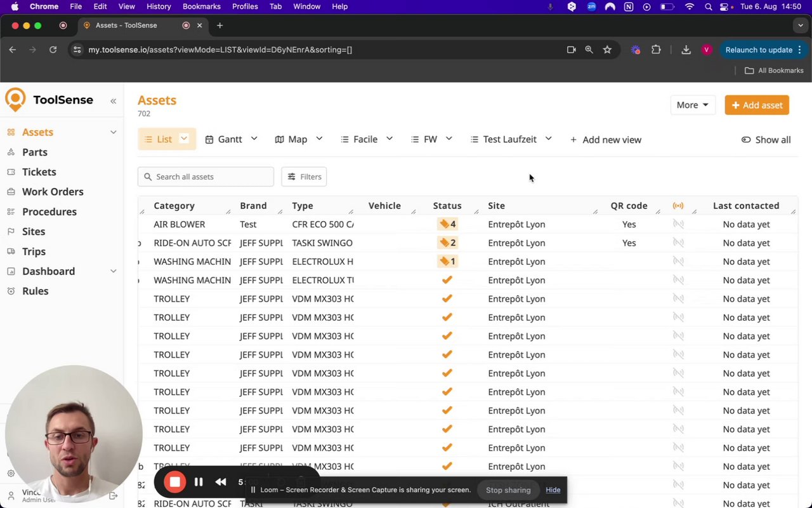Open Chrome Downloads
The image size is (812, 508).
(686, 50)
